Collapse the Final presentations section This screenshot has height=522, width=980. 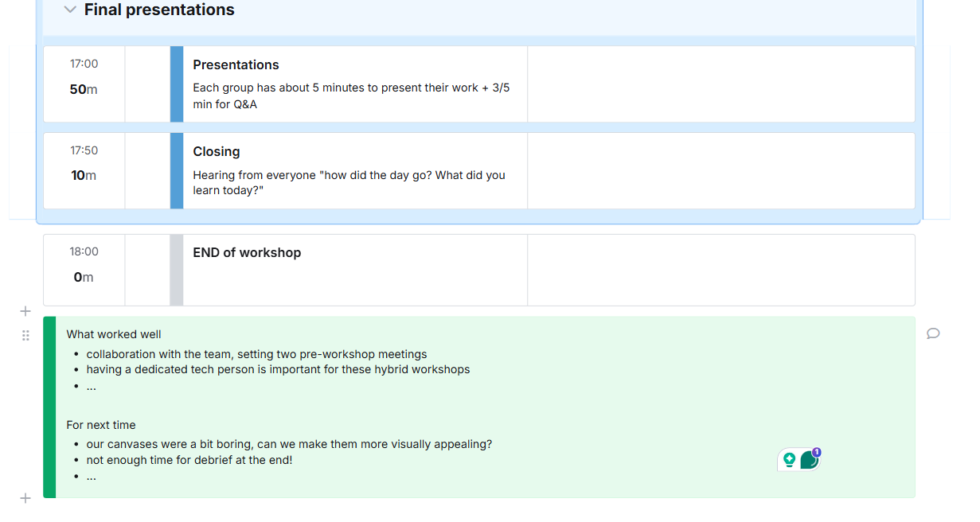tap(70, 10)
